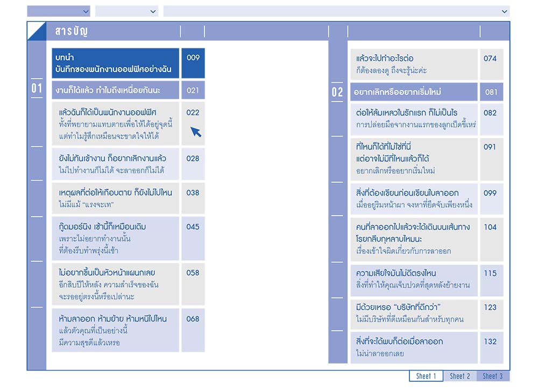Click the "02" chapter badge
Image resolution: width=538 pixels, height=392 pixels.
tap(337, 92)
